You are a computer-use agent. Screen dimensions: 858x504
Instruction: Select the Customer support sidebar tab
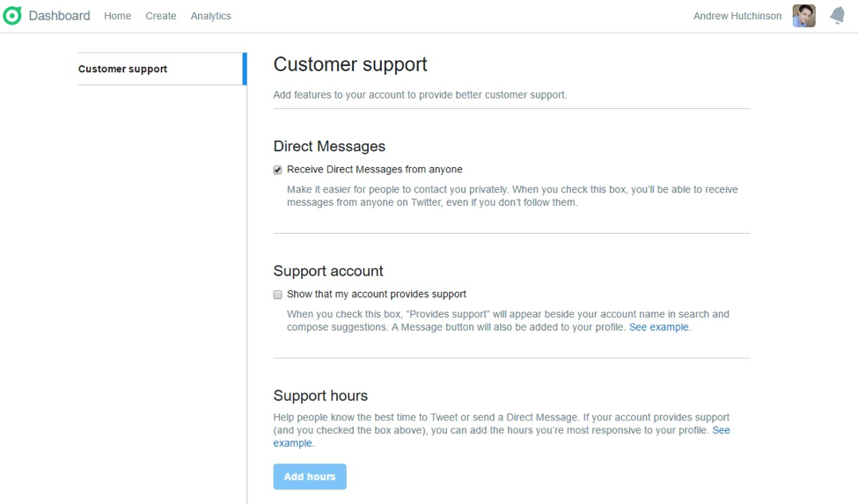tap(123, 69)
